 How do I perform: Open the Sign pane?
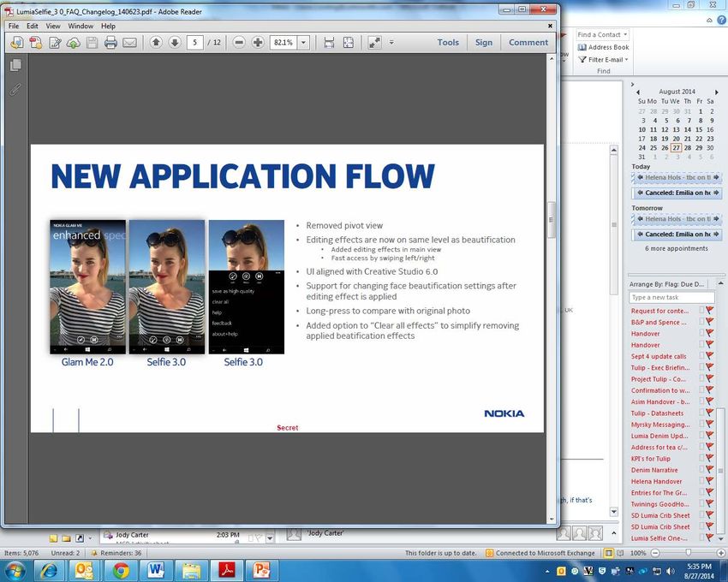coord(484,42)
